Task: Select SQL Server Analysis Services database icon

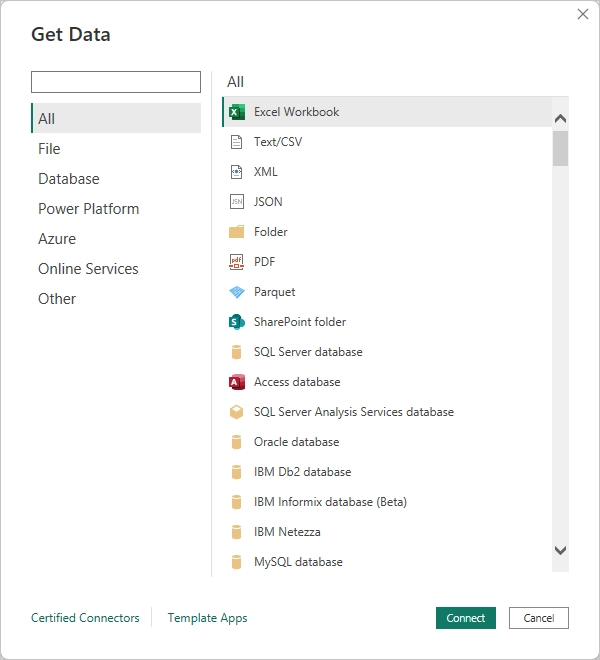Action: 237,412
